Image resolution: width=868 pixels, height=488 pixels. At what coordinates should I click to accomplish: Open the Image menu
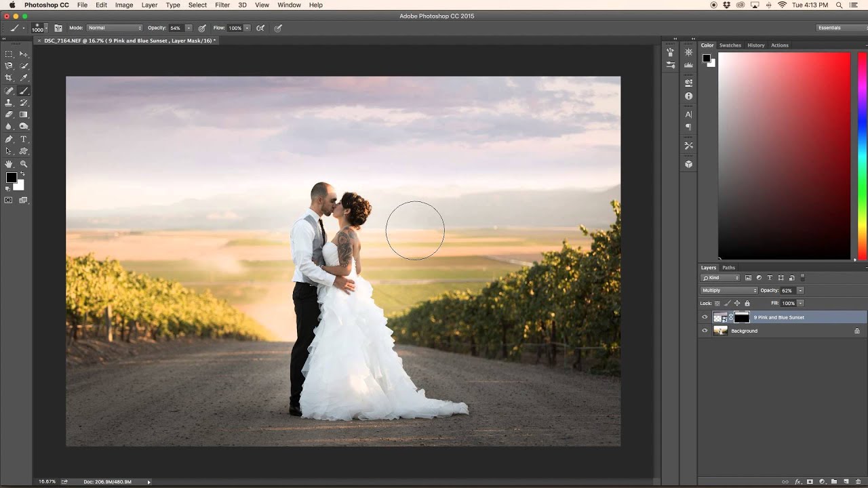124,5
